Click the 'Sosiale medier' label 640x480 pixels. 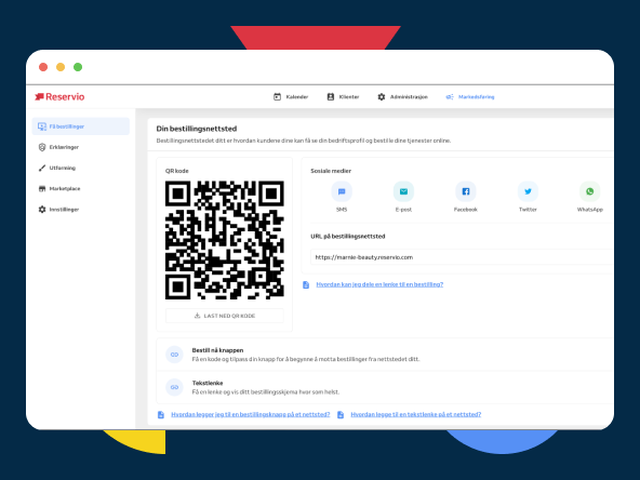331,171
